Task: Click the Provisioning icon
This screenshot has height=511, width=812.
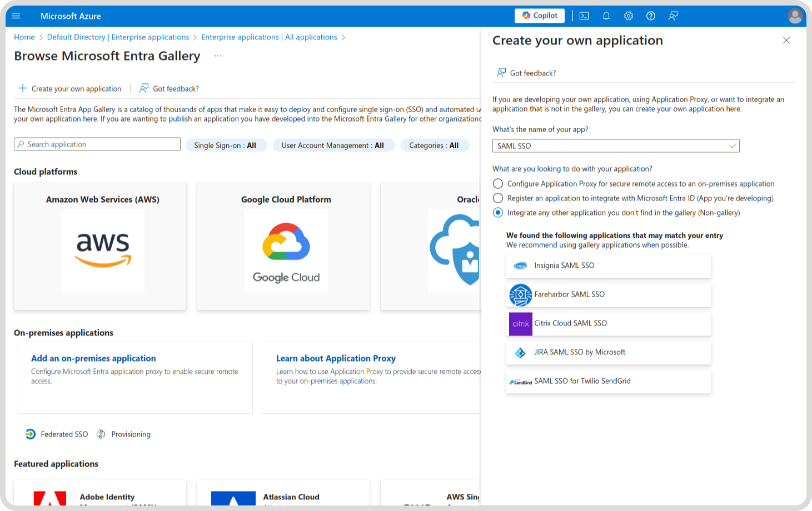Action: [101, 434]
